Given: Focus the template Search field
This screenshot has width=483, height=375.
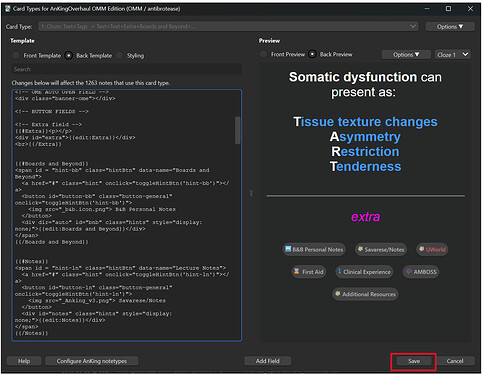Looking at the screenshot, I should [x=126, y=69].
